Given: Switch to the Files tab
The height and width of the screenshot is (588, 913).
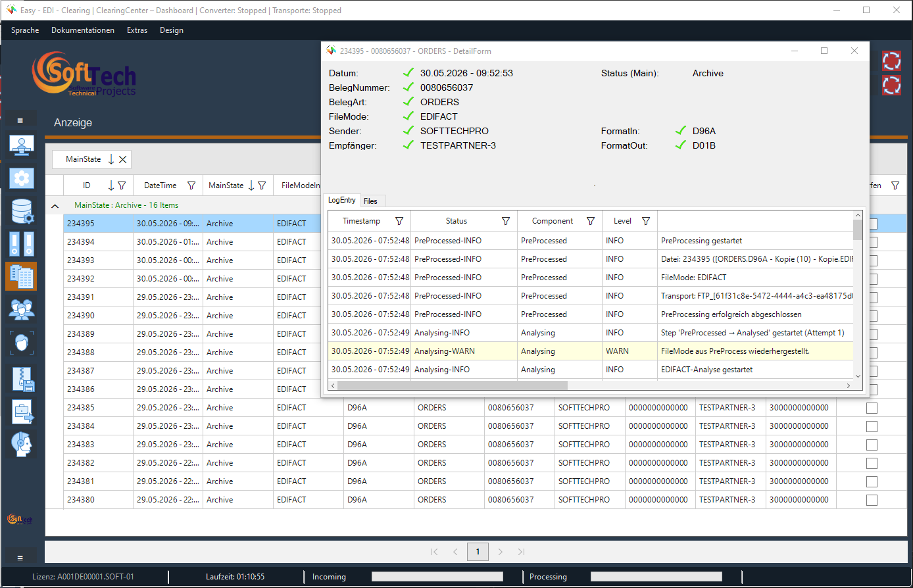Looking at the screenshot, I should click(371, 201).
